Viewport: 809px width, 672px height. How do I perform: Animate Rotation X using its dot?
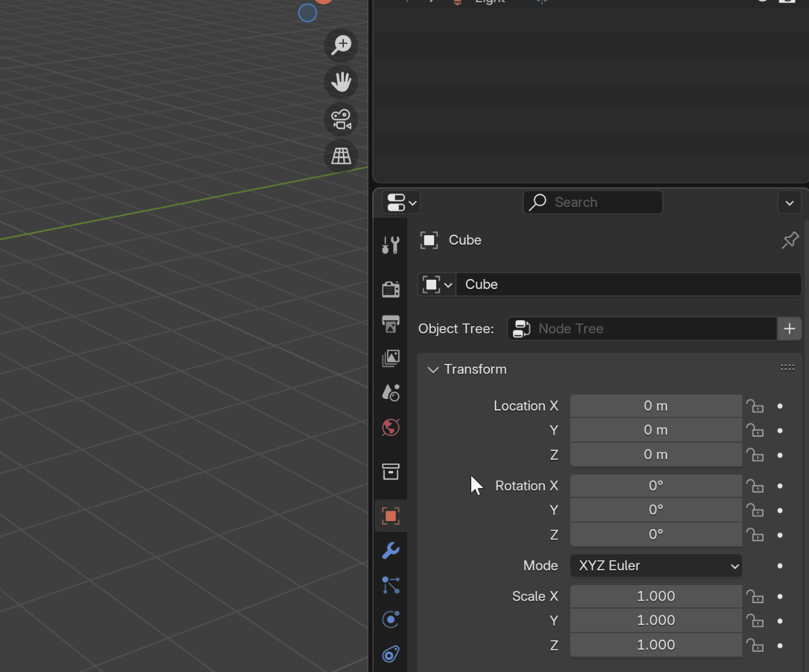pos(780,486)
